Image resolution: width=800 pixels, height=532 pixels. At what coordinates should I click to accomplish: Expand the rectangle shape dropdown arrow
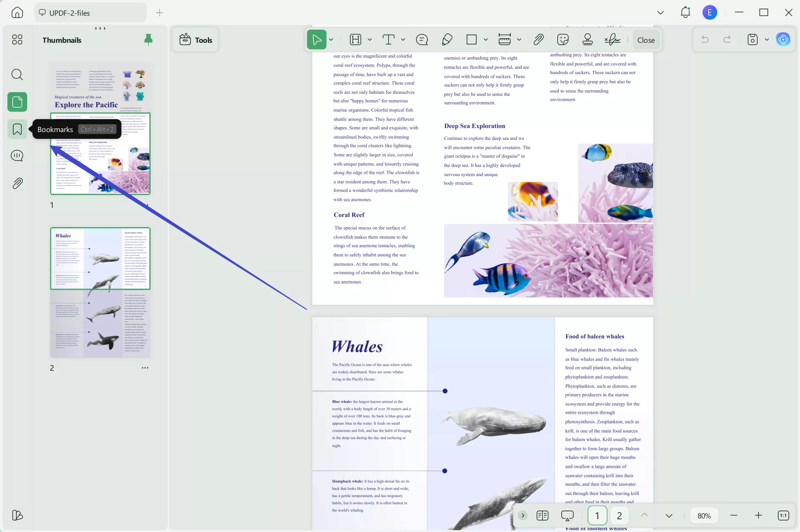pyautogui.click(x=486, y=40)
